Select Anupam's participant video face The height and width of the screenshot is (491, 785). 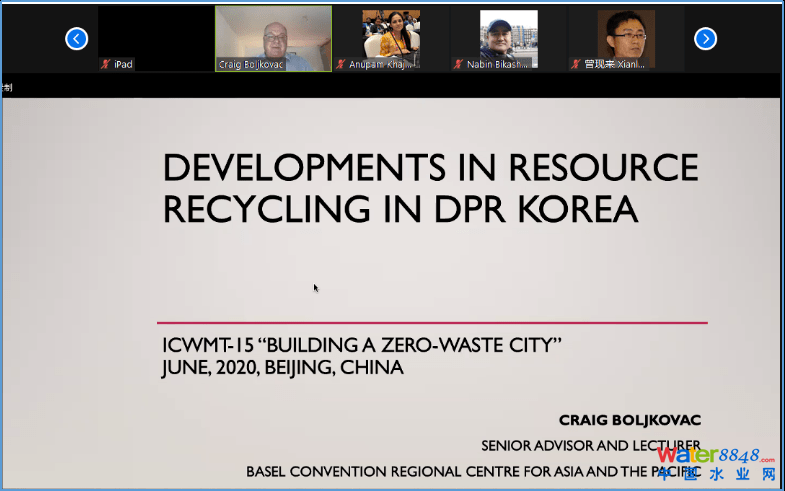click(x=390, y=33)
